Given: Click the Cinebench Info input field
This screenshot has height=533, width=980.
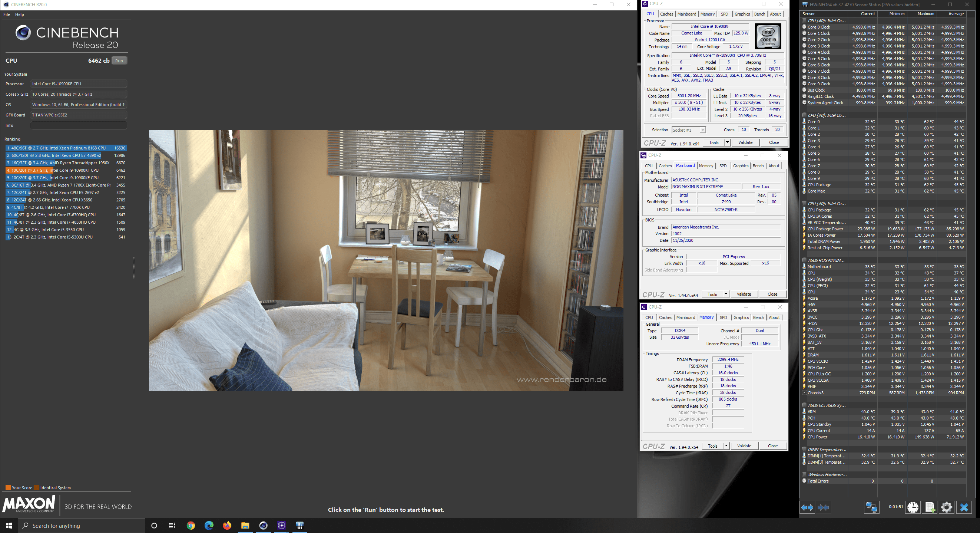Looking at the screenshot, I should pyautogui.click(x=78, y=125).
